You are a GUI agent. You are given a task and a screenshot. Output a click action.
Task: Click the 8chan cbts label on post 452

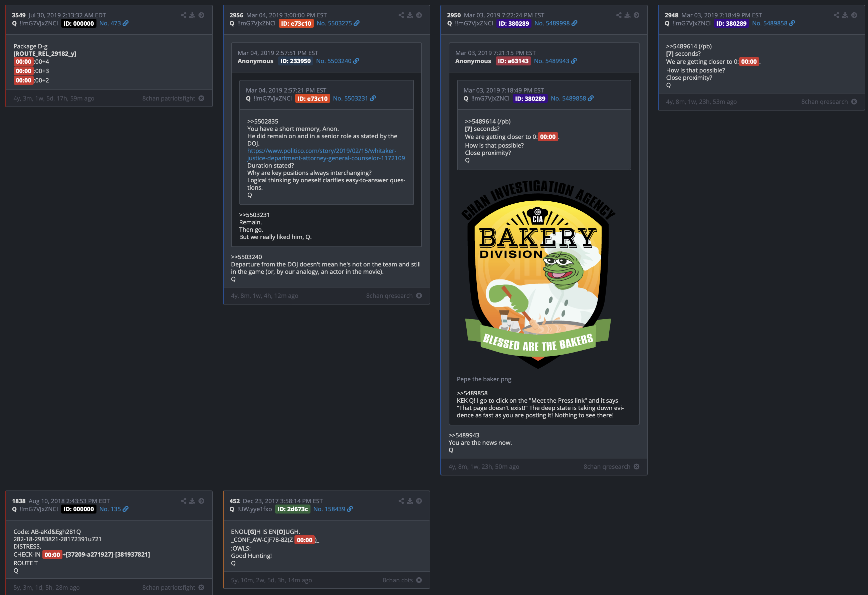click(x=397, y=580)
